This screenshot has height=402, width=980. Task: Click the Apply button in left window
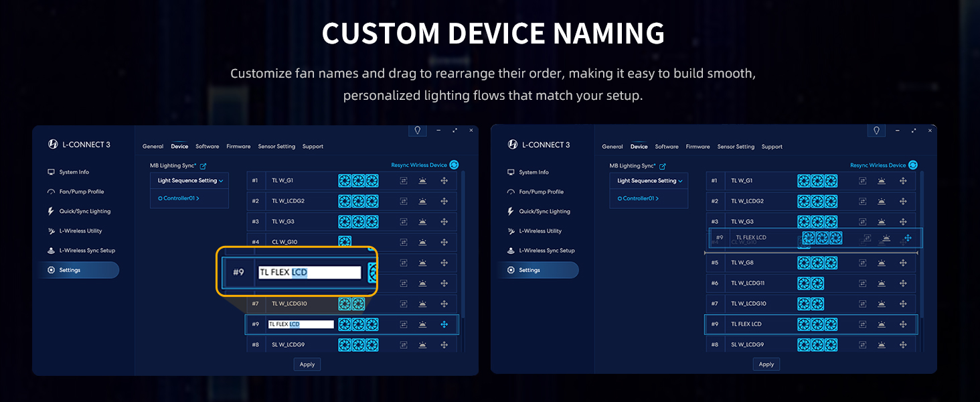click(x=307, y=364)
